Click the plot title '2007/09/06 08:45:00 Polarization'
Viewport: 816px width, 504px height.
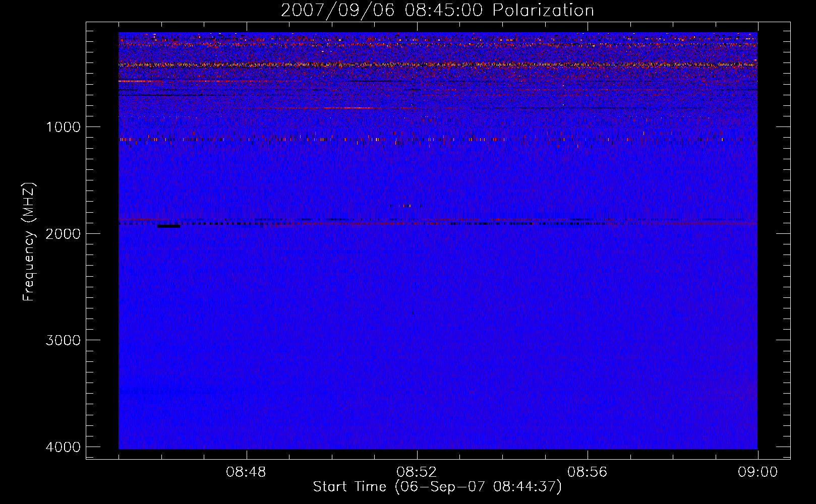[437, 11]
